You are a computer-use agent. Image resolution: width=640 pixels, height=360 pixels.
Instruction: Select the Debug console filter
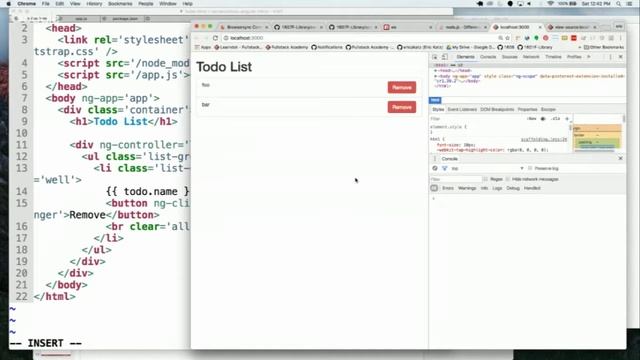coord(513,188)
